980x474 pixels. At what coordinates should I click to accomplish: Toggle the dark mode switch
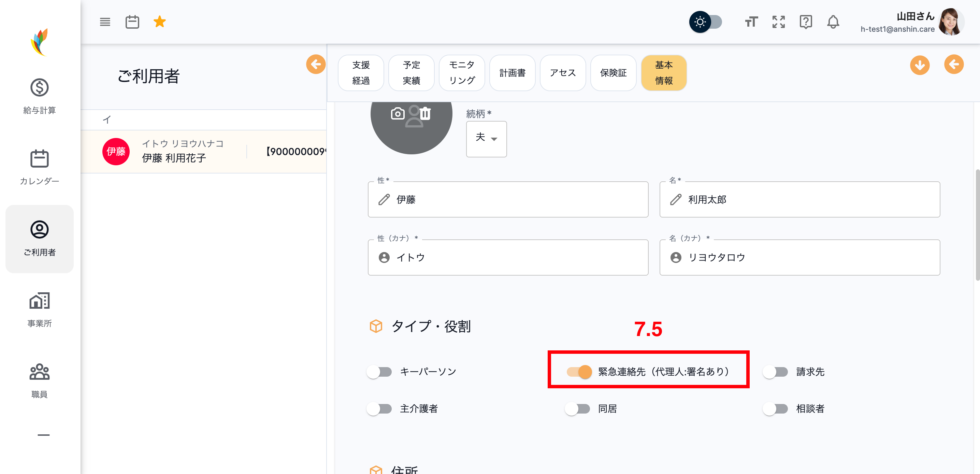point(706,22)
